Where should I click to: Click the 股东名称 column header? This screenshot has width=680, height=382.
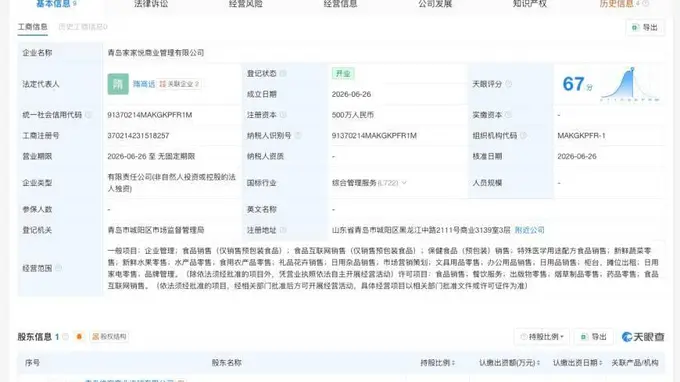226,363
